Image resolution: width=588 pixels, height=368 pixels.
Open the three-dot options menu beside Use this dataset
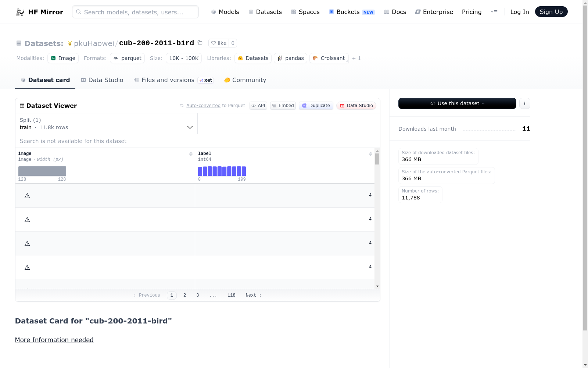(525, 103)
